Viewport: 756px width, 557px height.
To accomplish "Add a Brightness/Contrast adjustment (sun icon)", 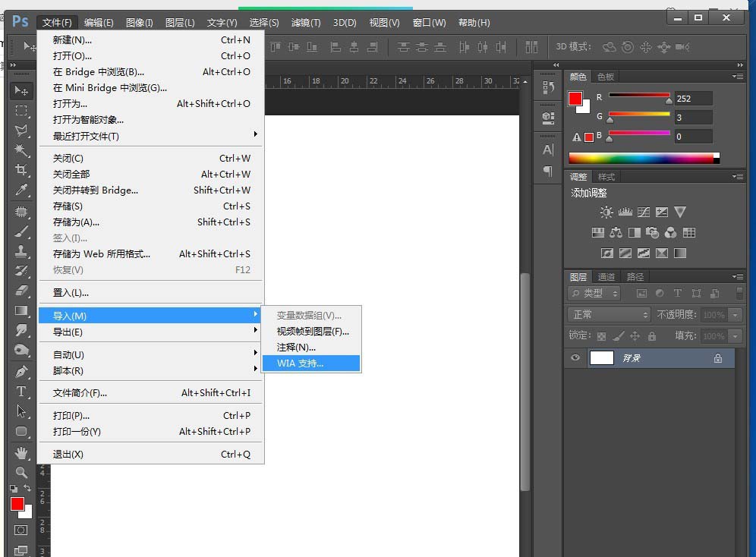I will (x=606, y=212).
